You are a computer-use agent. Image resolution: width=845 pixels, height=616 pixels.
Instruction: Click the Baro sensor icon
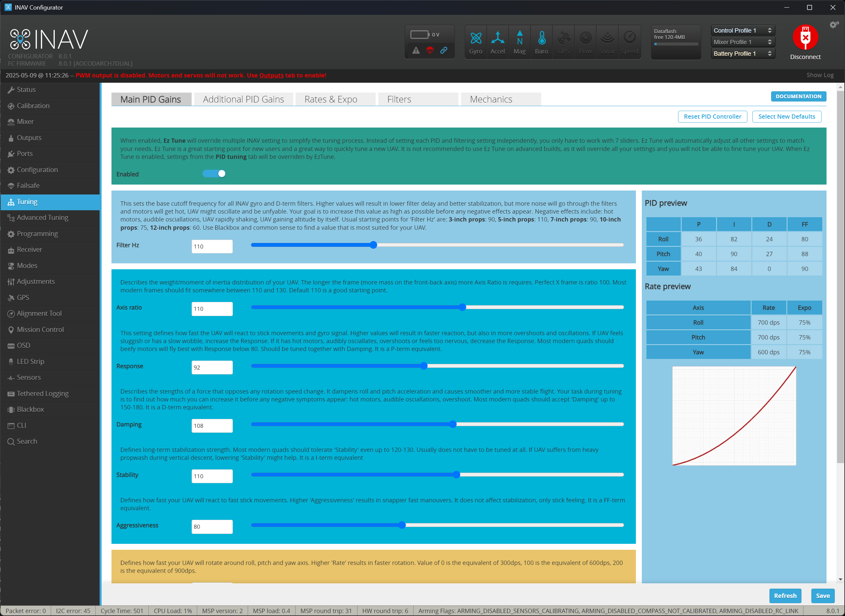click(x=542, y=42)
